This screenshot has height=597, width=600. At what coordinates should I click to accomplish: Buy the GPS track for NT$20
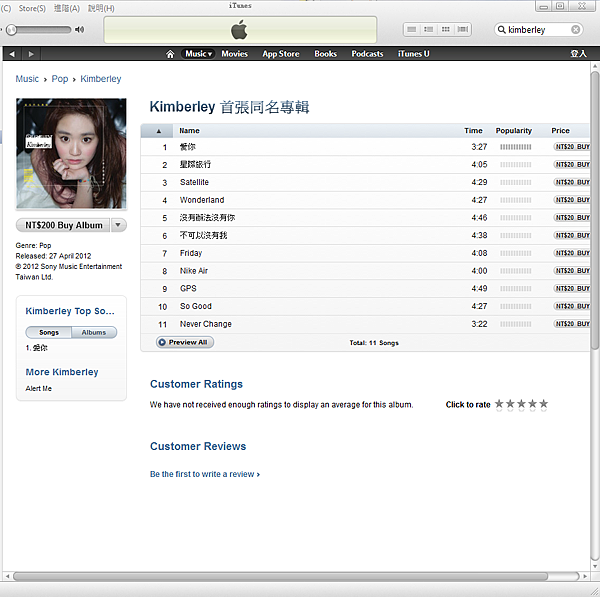pos(572,288)
